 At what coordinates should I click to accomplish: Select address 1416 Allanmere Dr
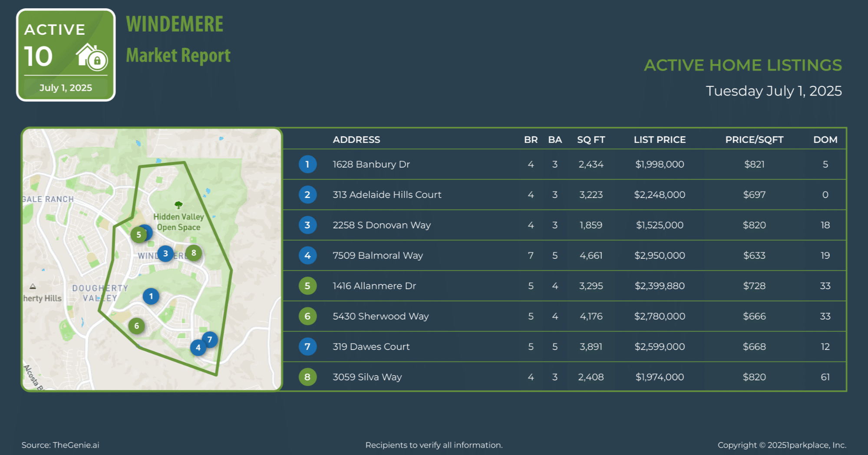(x=374, y=286)
